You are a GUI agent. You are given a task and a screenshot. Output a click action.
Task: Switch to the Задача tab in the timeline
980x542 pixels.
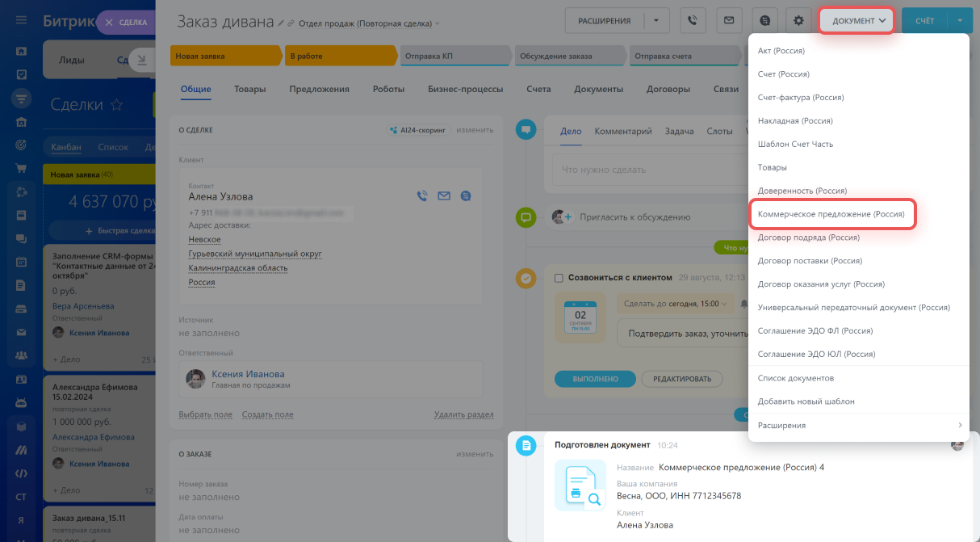(x=679, y=131)
